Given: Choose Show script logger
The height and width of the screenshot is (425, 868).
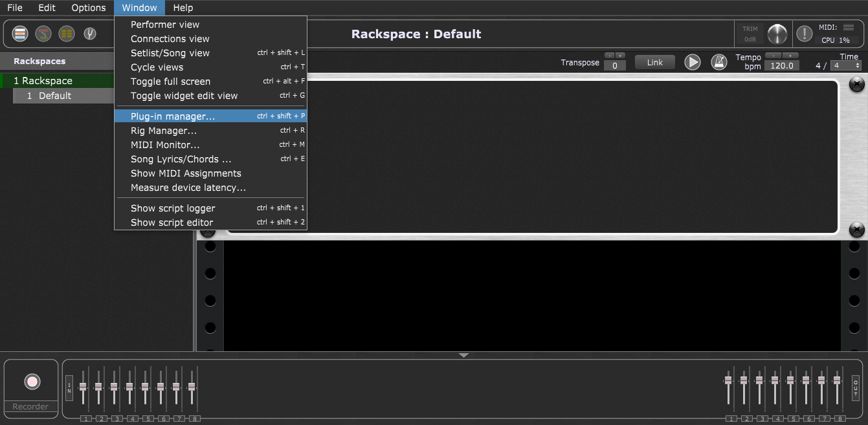Looking at the screenshot, I should pyautogui.click(x=210, y=208).
